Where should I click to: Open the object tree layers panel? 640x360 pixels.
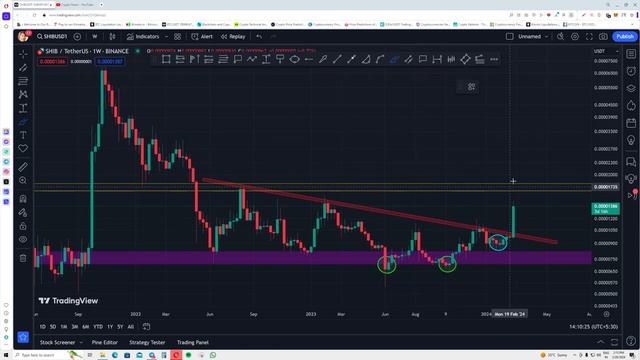pos(631,89)
